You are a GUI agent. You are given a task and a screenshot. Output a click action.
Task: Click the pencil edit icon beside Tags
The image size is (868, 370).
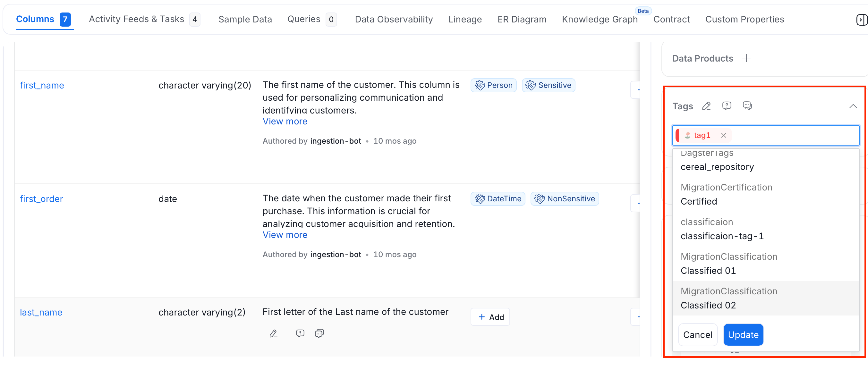click(x=706, y=106)
